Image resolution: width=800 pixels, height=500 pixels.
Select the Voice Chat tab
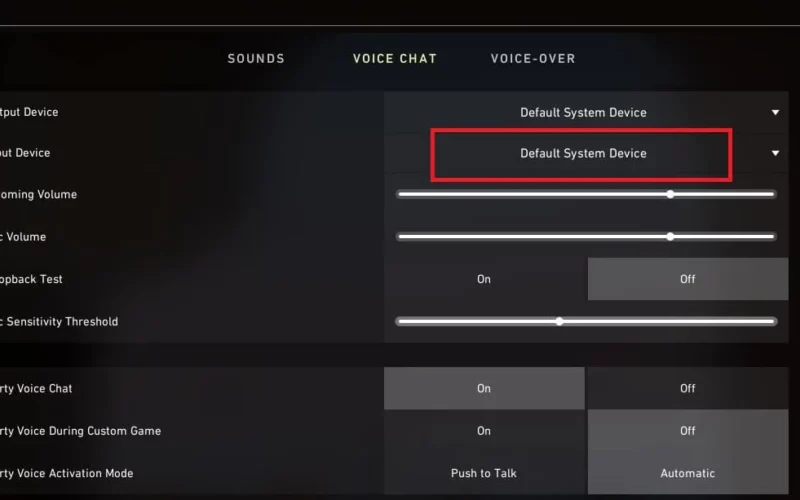coord(395,59)
